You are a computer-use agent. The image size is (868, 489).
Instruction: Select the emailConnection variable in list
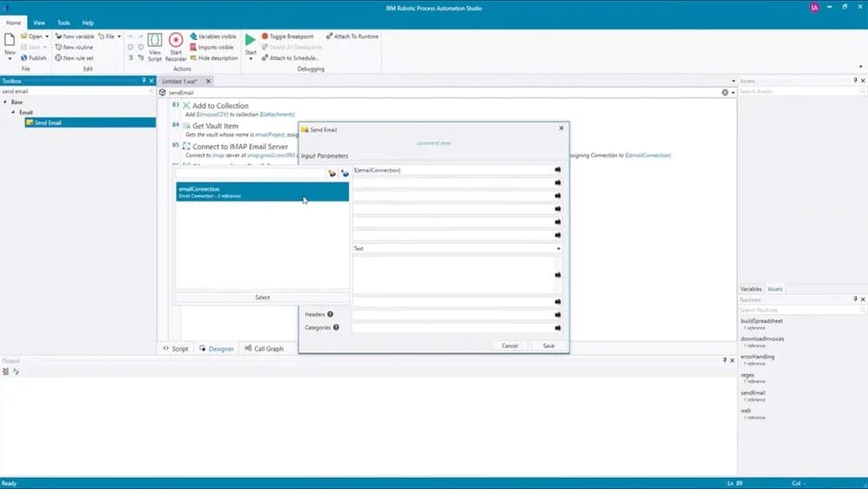pyautogui.click(x=262, y=192)
